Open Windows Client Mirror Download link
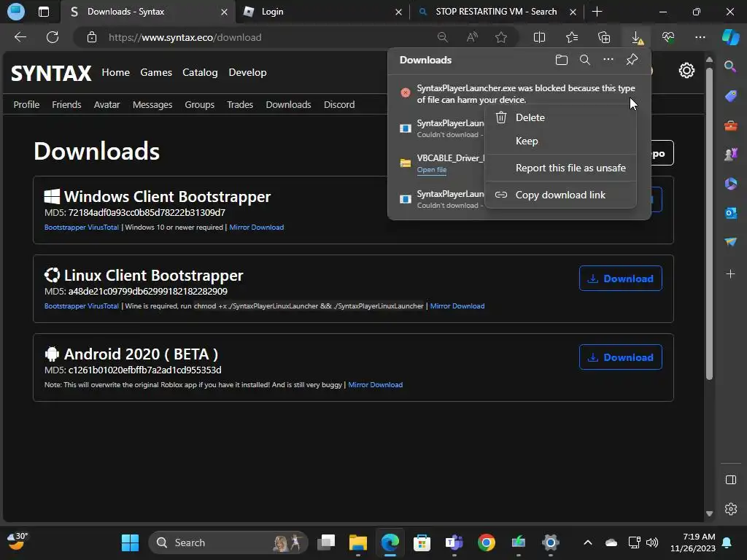The height and width of the screenshot is (560, 747). (256, 227)
